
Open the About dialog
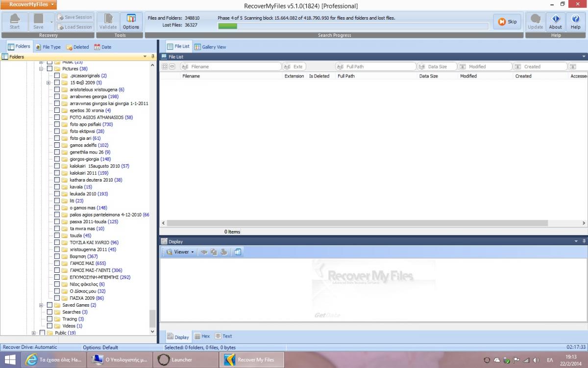[555, 22]
